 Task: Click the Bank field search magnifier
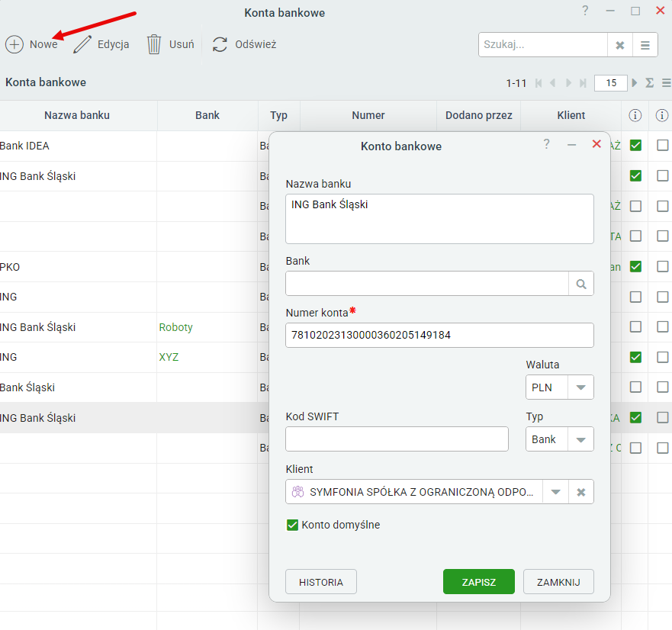click(581, 284)
